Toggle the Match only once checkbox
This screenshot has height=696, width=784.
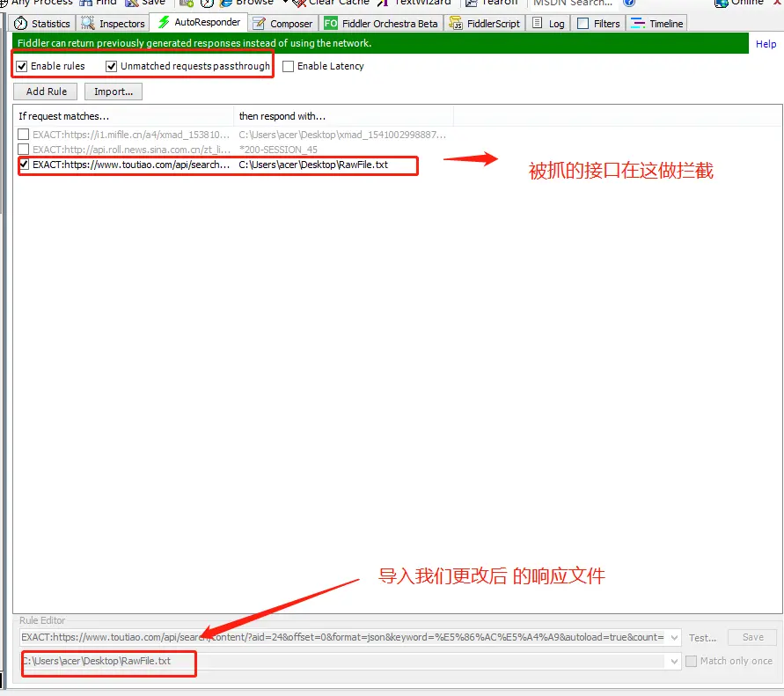[691, 661]
